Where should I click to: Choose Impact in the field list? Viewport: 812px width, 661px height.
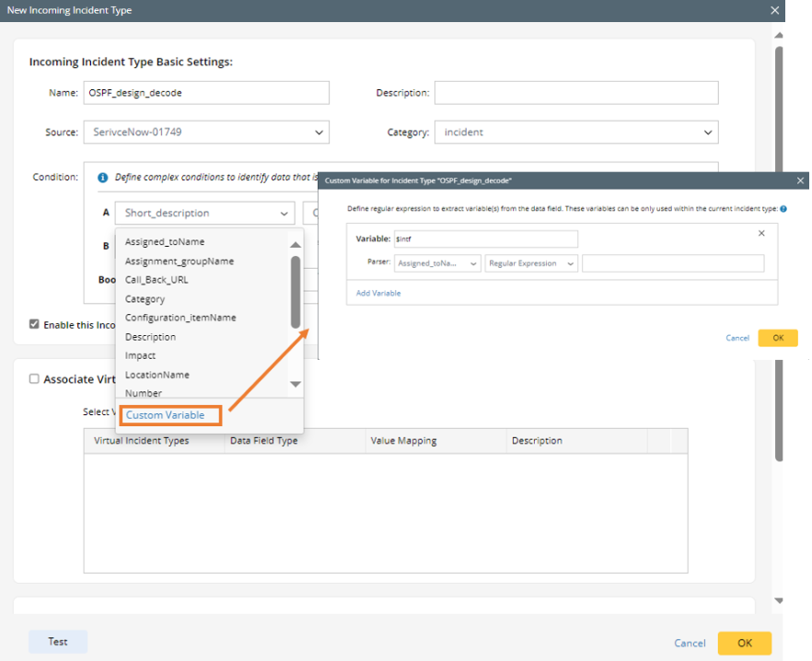[141, 355]
